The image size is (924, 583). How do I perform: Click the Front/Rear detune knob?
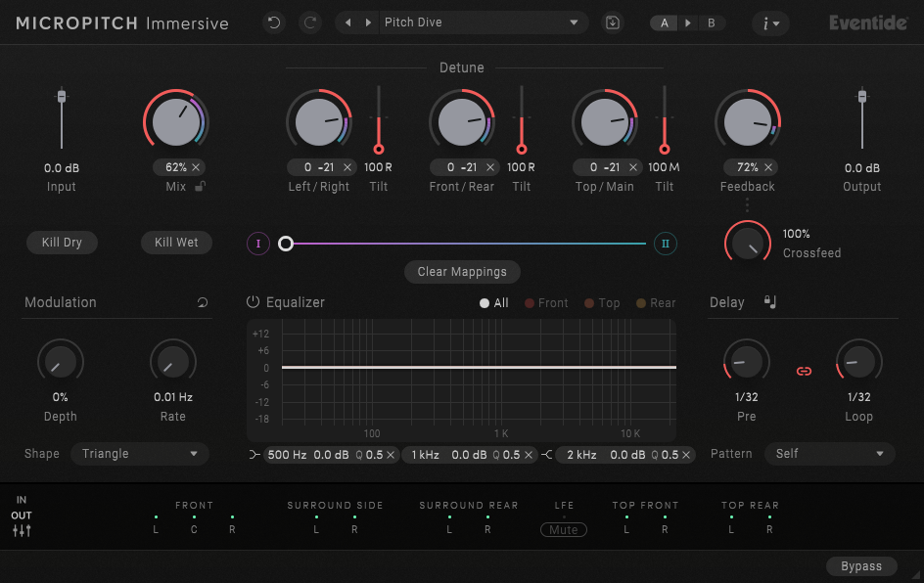462,122
